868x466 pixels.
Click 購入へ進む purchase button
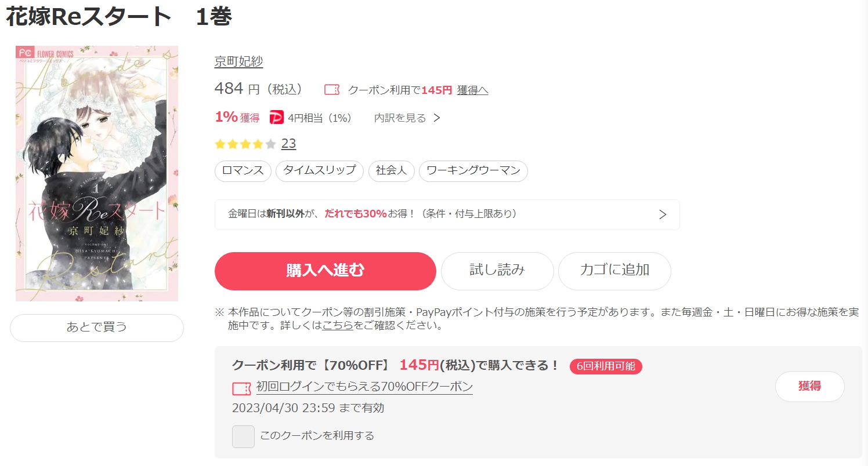tap(325, 271)
